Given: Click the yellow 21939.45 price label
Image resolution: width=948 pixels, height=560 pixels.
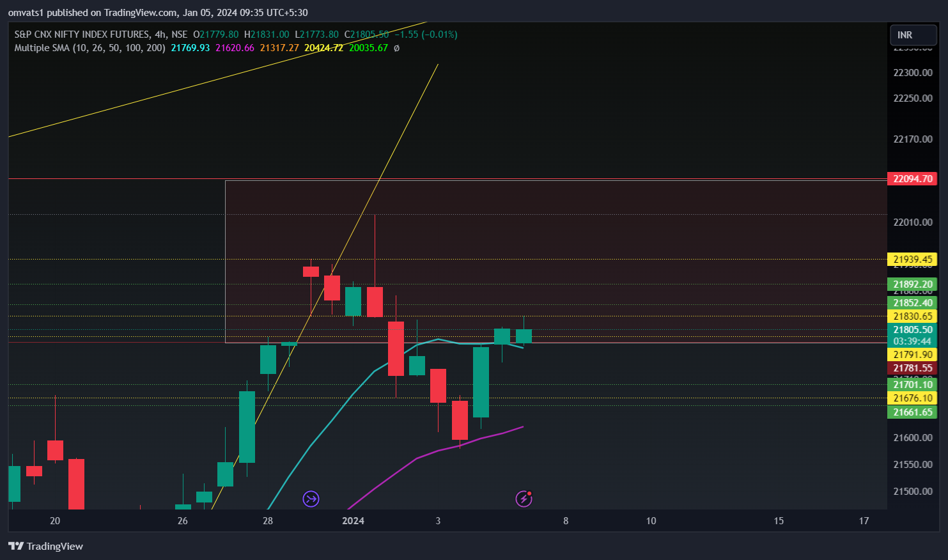Looking at the screenshot, I should click(912, 260).
